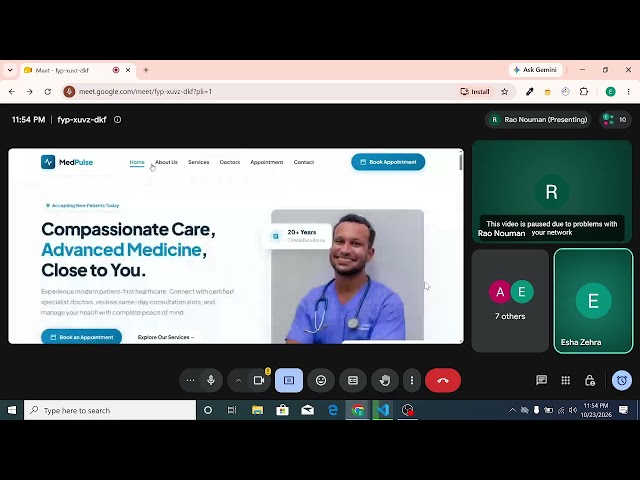Click the taskbar search box
This screenshot has width=640, height=480.
110,410
